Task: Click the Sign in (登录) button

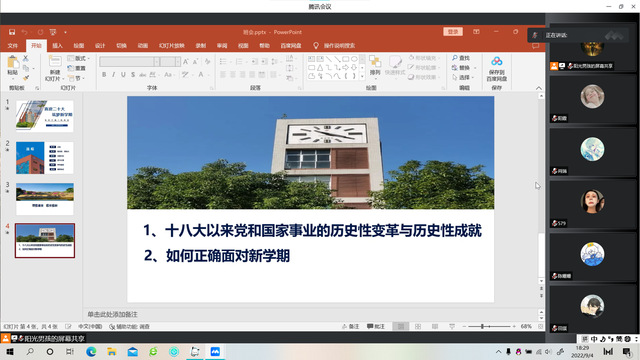Action: coord(453,32)
